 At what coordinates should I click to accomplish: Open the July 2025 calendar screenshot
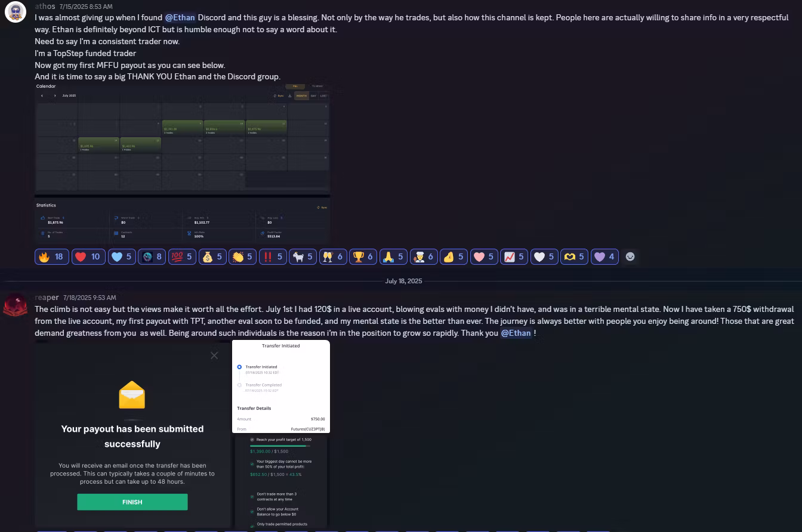pyautogui.click(x=182, y=163)
